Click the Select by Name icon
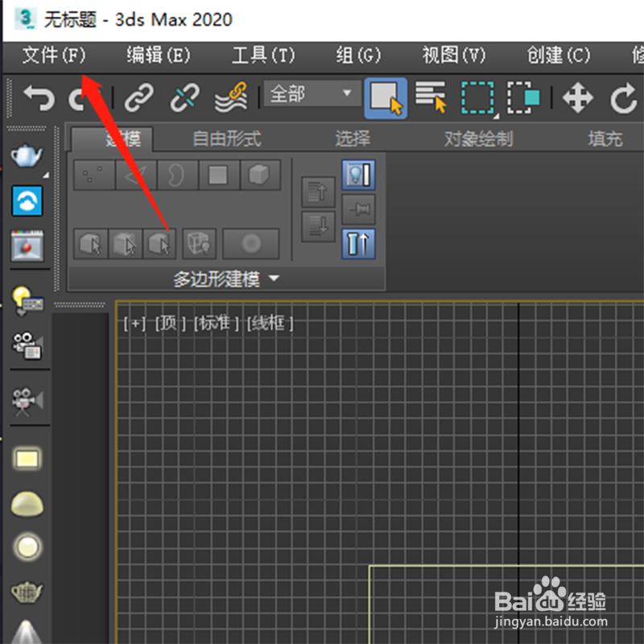 [x=431, y=97]
